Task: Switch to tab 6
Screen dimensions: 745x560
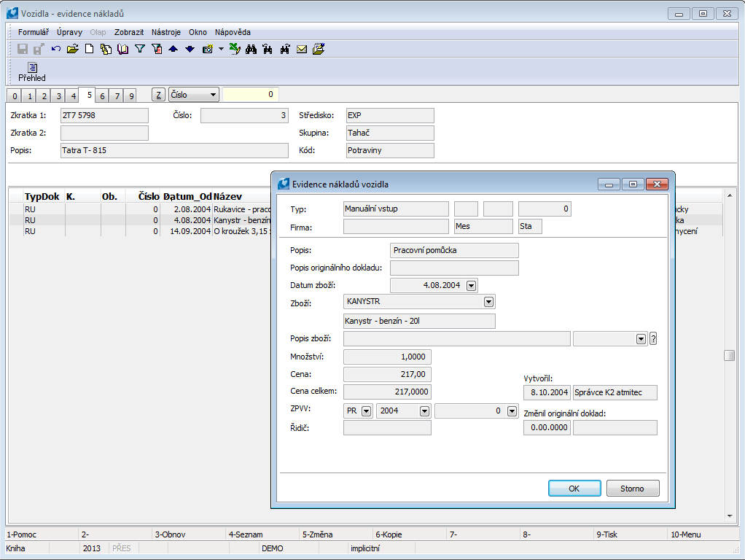Action: click(102, 96)
